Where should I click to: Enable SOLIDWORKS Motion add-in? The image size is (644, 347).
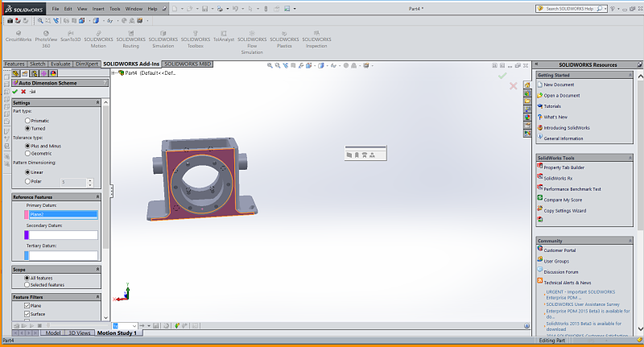coord(98,39)
